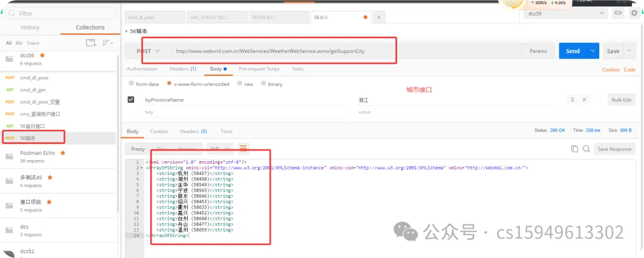The width and height of the screenshot is (644, 258).
Task: Delete byProvinceName row with X icon
Action: click(x=584, y=100)
